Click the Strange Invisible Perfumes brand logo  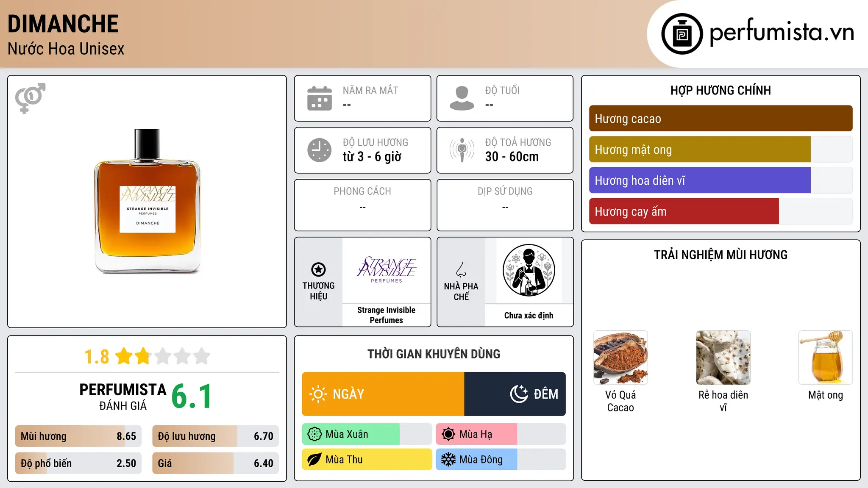point(386,269)
